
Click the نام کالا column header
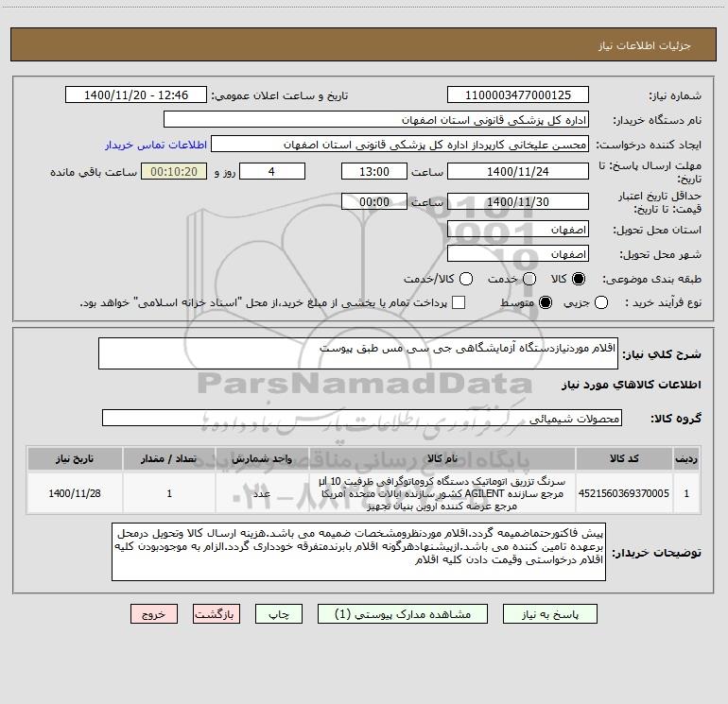[442, 458]
